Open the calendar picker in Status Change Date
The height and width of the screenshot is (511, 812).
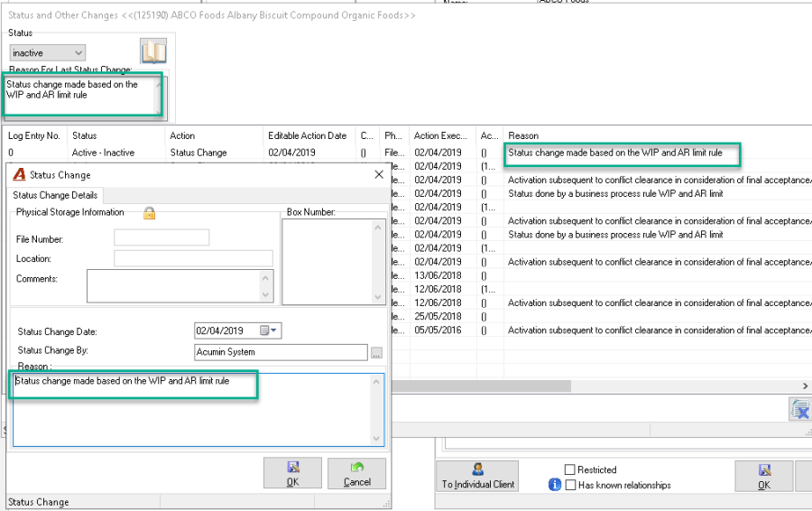pyautogui.click(x=264, y=330)
